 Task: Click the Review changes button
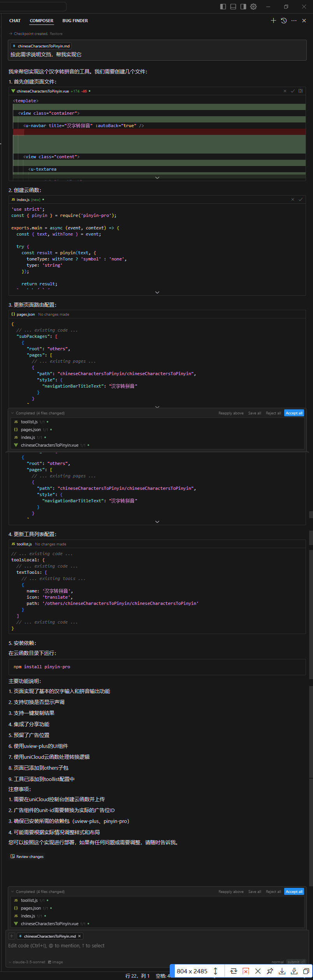click(27, 856)
